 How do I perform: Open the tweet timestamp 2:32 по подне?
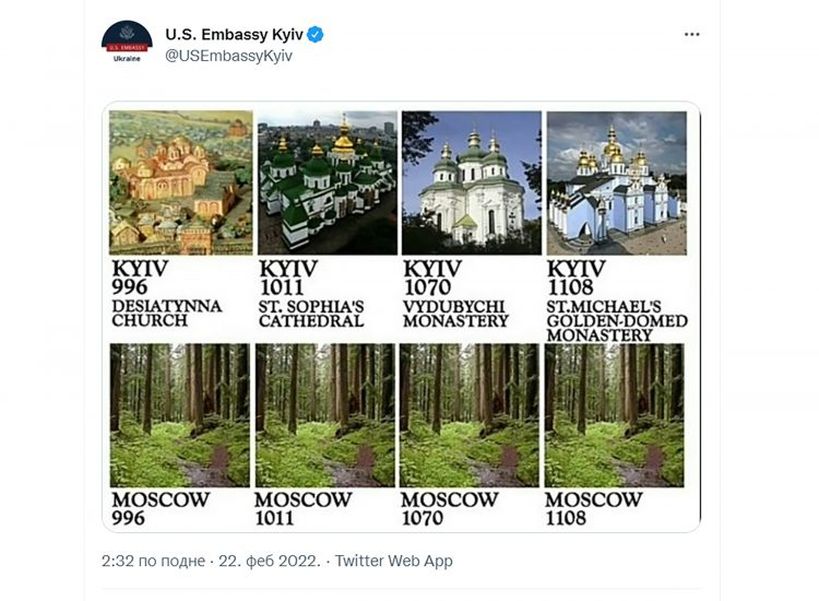(x=153, y=561)
